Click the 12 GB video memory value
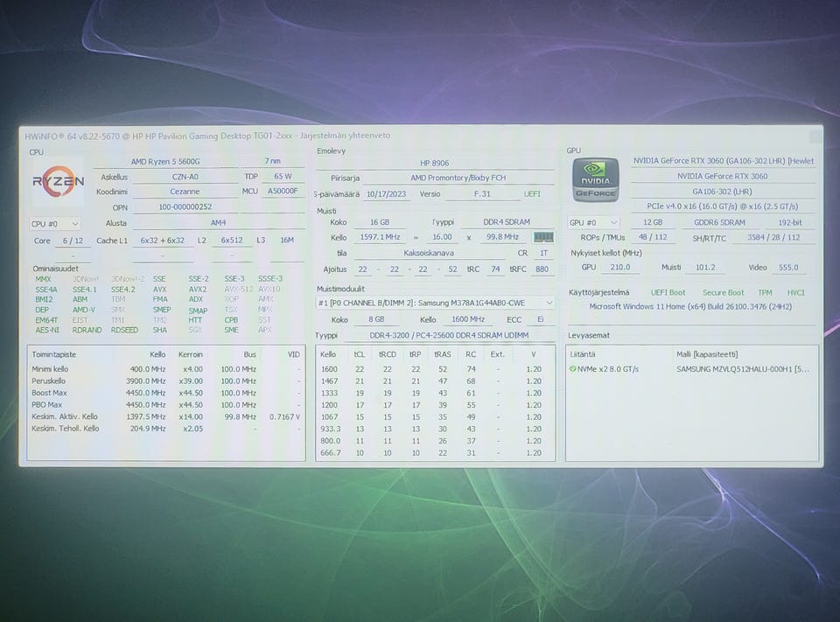The height and width of the screenshot is (622, 840). (x=653, y=222)
